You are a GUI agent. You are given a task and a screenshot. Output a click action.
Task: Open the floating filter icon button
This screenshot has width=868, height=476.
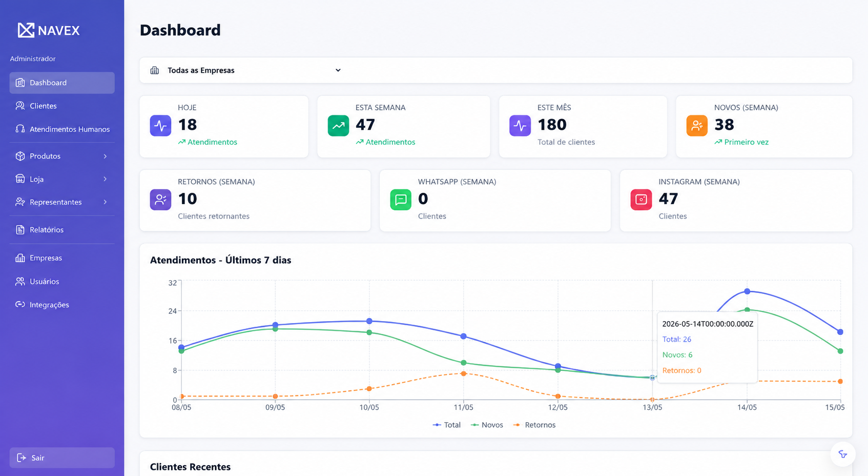point(843,454)
